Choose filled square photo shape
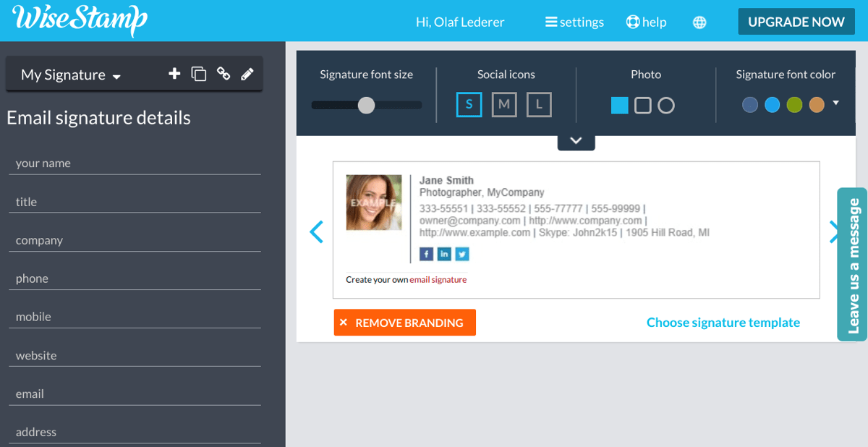Screen dimensions: 868x447 tap(619, 106)
